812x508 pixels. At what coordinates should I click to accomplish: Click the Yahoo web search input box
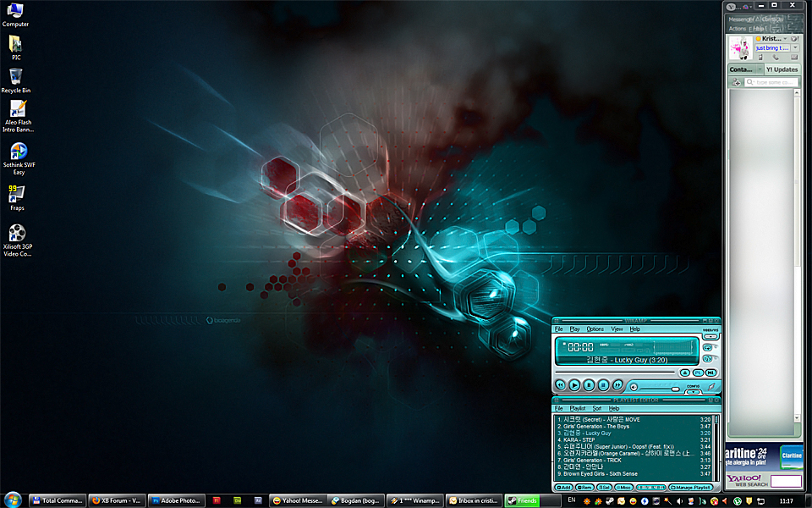pos(786,481)
